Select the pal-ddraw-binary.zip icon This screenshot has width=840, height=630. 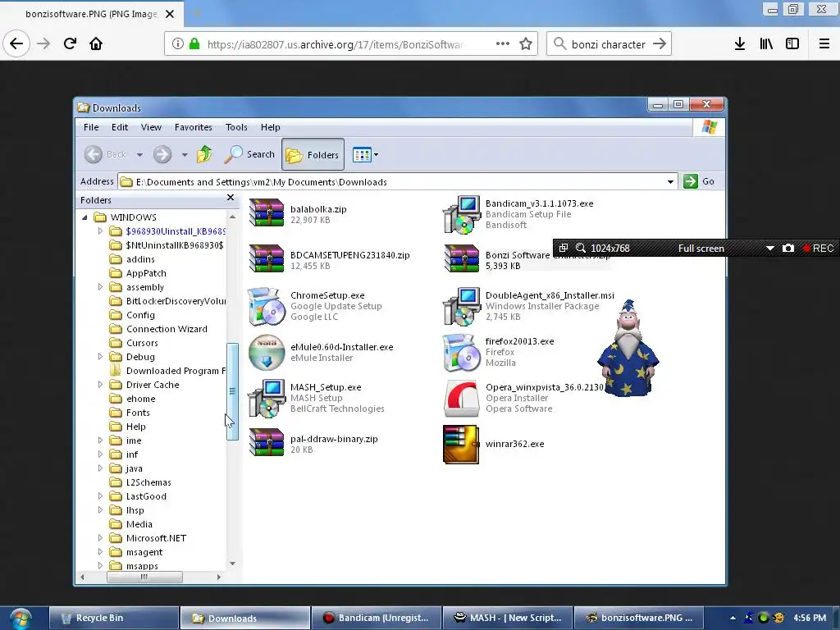(267, 442)
